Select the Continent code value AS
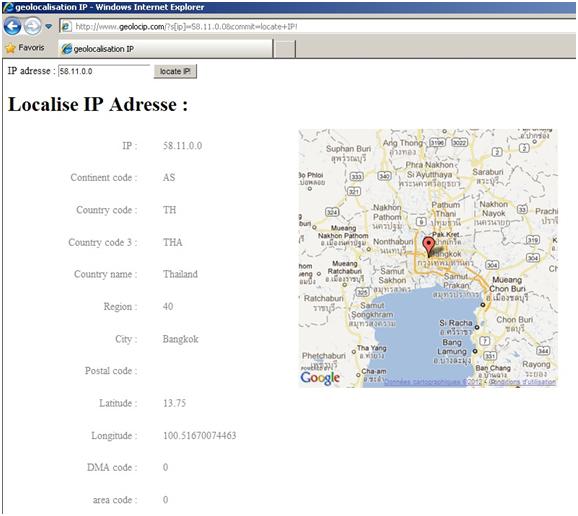578x516 pixels. tap(169, 178)
